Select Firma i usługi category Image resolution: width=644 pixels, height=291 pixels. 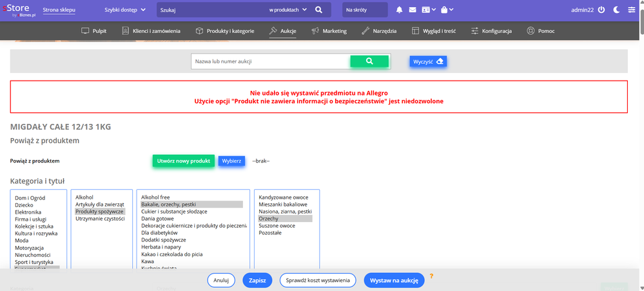tap(32, 219)
